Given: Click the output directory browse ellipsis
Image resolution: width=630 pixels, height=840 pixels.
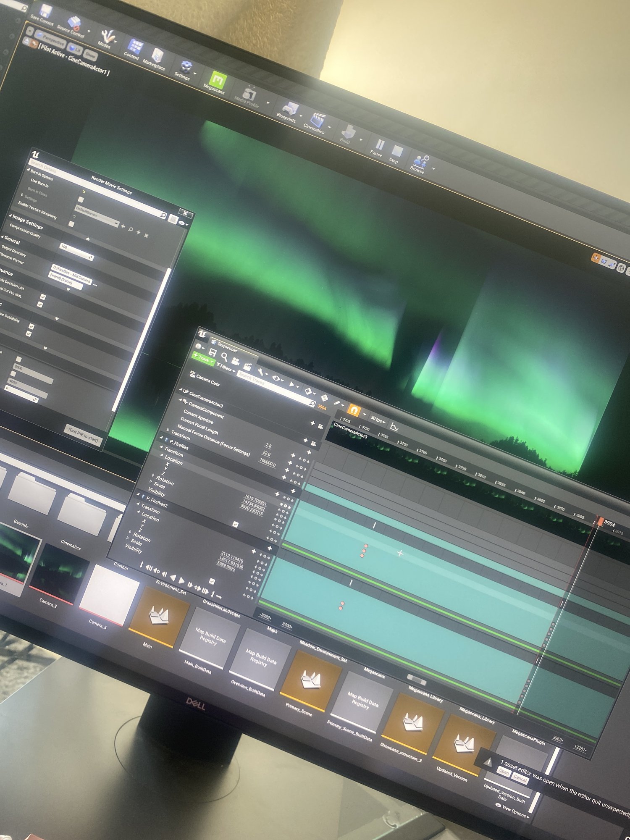Looking at the screenshot, I should [95, 285].
